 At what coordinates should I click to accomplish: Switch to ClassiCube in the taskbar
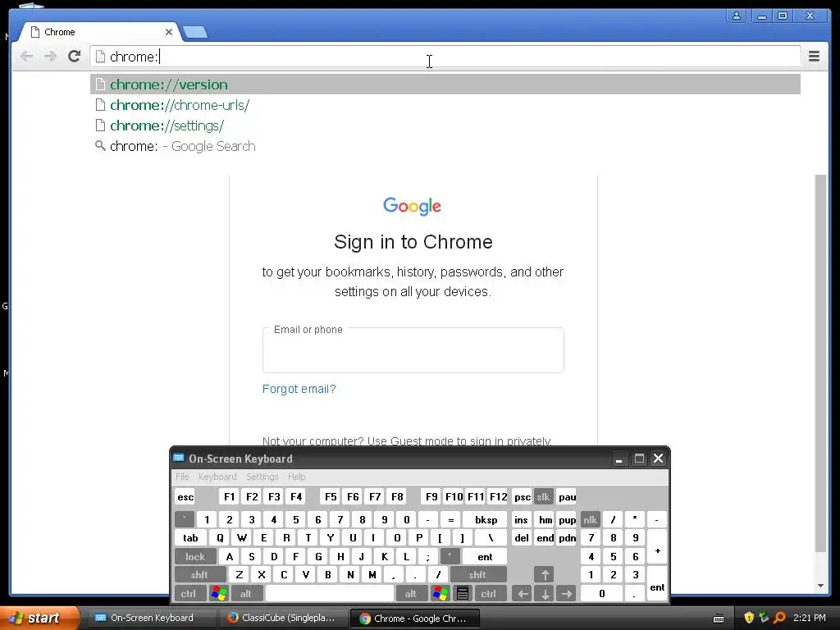coord(284,618)
